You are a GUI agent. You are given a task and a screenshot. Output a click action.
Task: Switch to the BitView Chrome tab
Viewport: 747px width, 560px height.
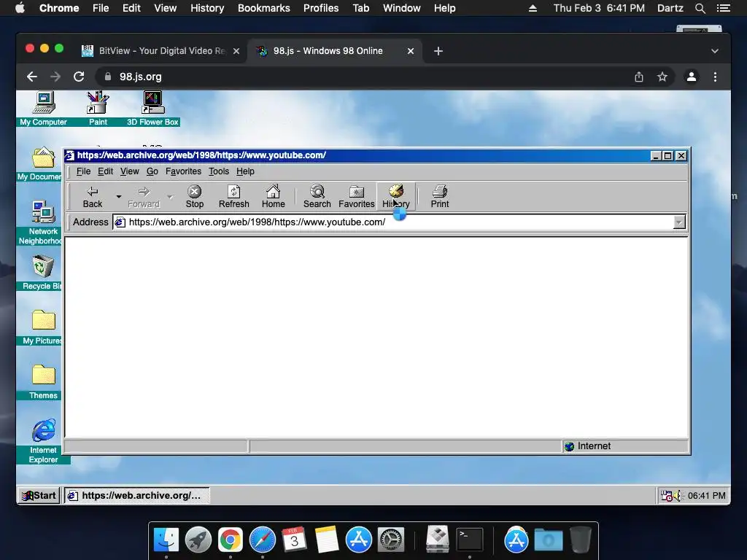pos(163,51)
